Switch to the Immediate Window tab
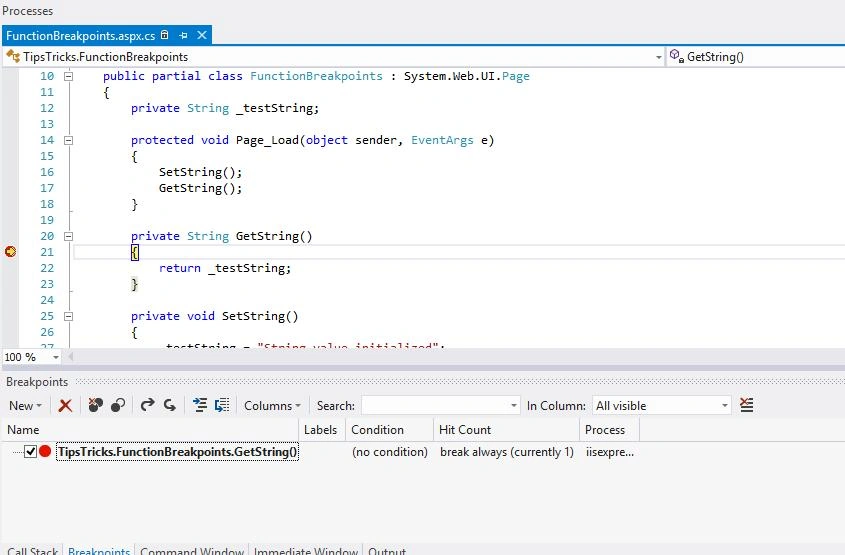 click(306, 551)
